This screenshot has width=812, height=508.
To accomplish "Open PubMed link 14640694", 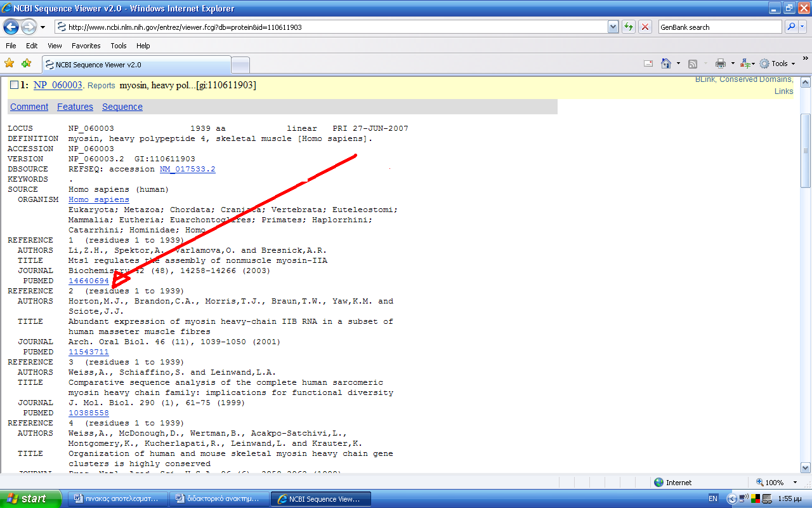I will point(89,281).
